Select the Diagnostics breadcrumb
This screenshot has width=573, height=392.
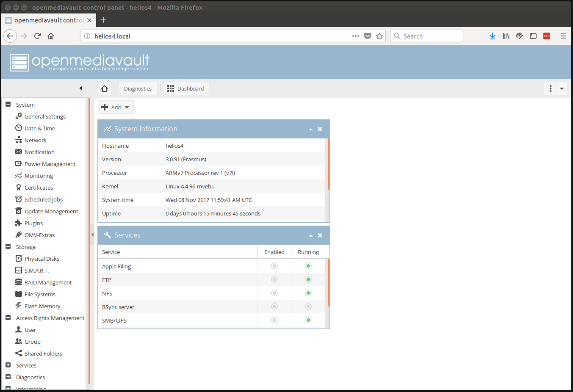(138, 88)
